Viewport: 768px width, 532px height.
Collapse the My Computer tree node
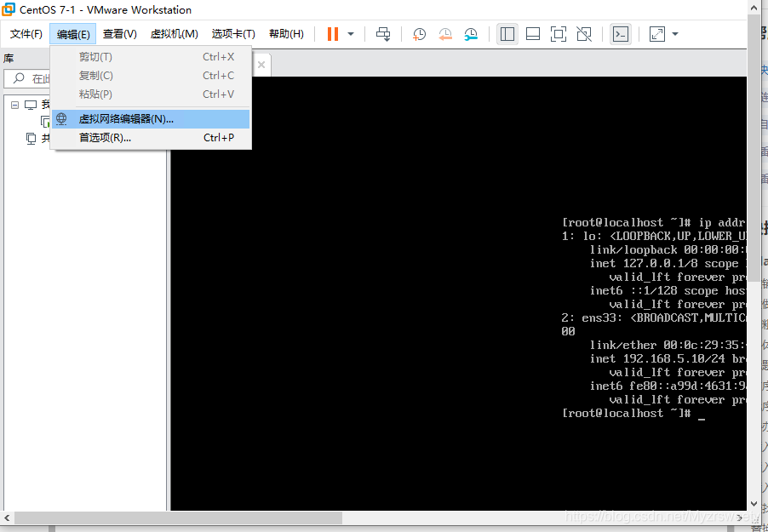tap(14, 105)
